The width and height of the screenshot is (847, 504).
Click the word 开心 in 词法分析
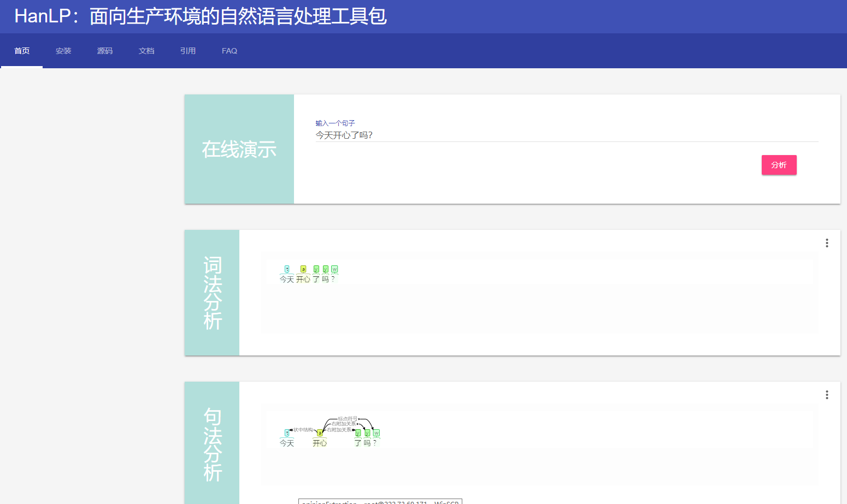pos(303,279)
